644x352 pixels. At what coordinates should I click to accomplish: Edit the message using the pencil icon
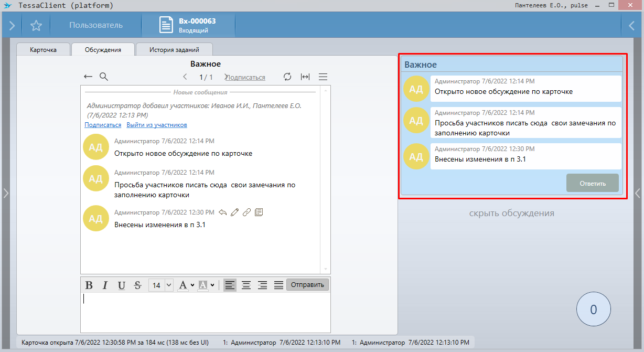[x=234, y=212]
